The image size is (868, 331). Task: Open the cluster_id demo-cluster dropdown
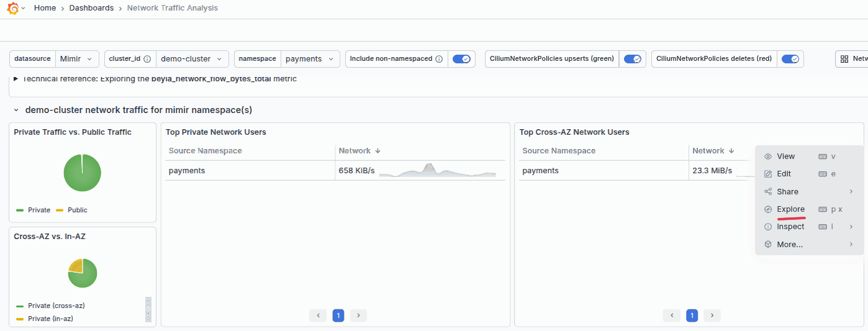(x=192, y=59)
